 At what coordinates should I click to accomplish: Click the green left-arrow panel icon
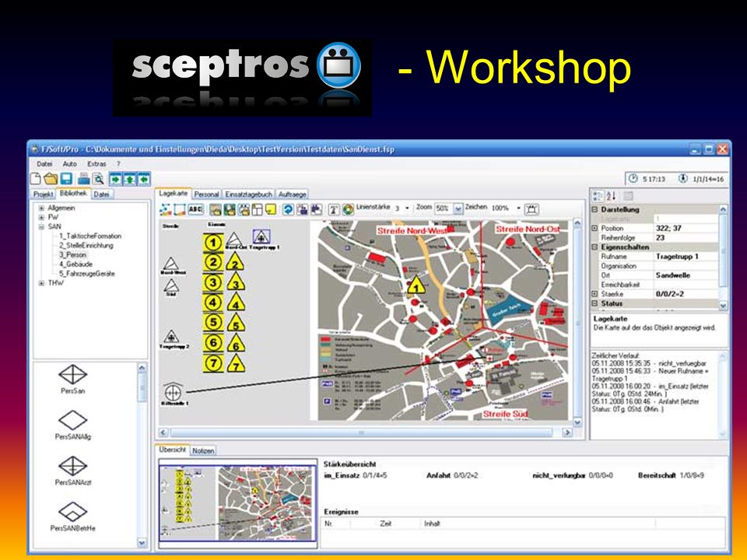click(x=144, y=179)
